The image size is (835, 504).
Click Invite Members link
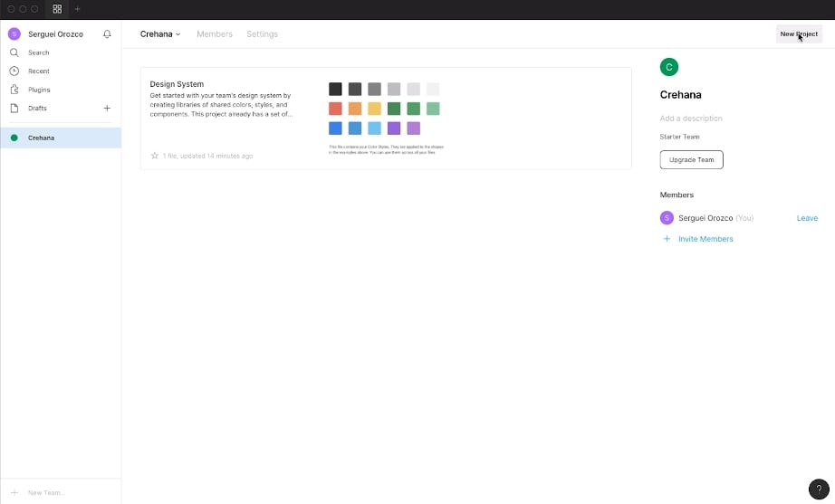[x=705, y=239]
